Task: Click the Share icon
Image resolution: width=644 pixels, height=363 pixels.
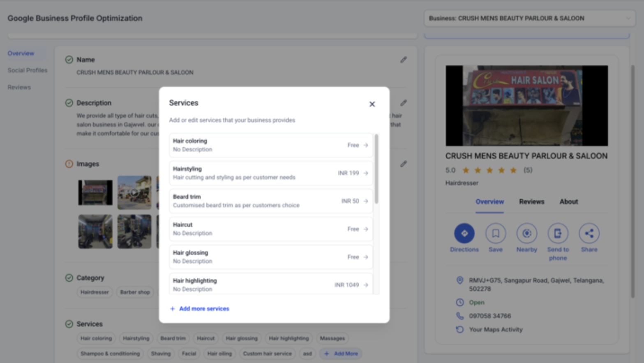Action: pos(589,233)
